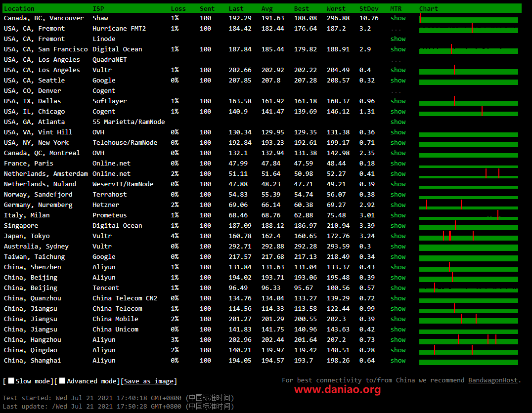Show MTR for Canada Vancouver Shaw

(398, 18)
